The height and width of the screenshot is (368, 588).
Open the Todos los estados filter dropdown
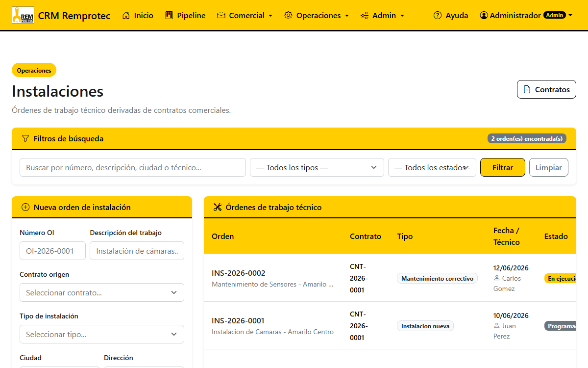click(x=432, y=167)
